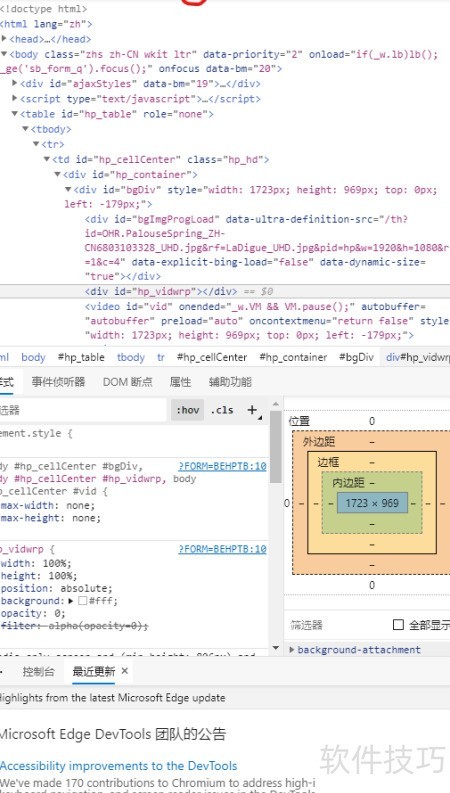Image resolution: width=450 pixels, height=793 pixels.
Task: Open Accessibility improvements to the DevTools link
Action: tap(118, 766)
